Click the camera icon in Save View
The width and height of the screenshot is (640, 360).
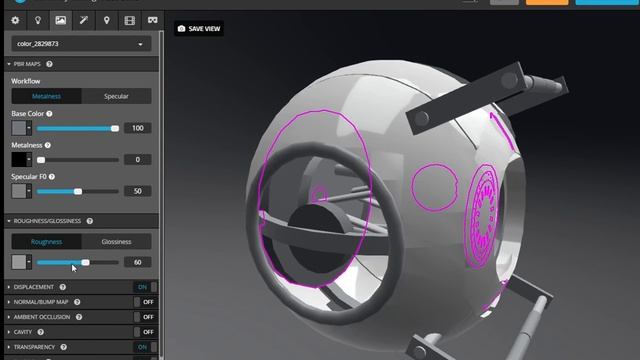pos(182,29)
